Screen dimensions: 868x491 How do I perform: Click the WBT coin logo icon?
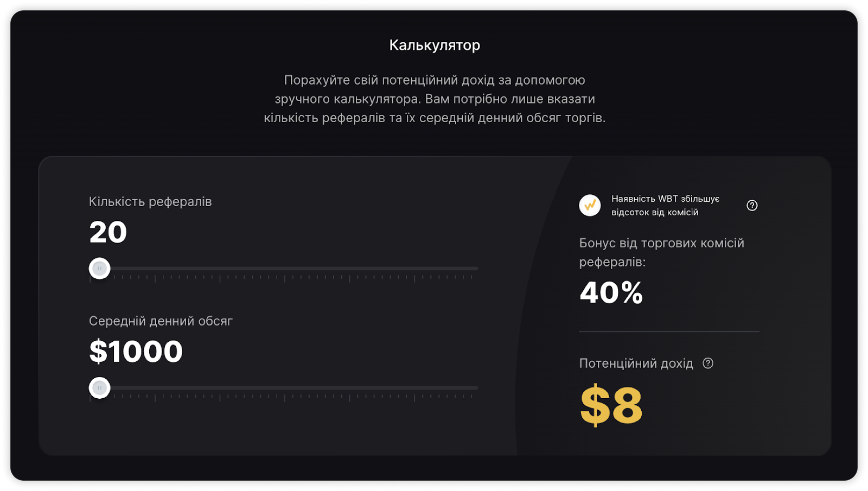pyautogui.click(x=590, y=206)
